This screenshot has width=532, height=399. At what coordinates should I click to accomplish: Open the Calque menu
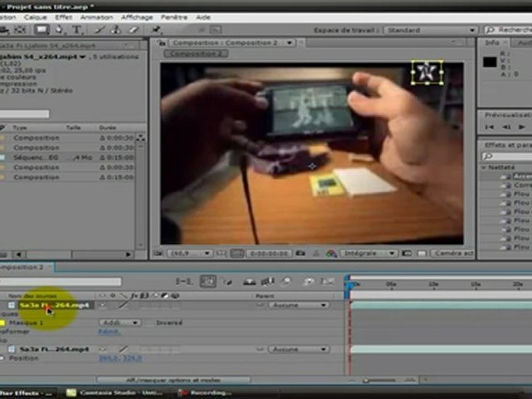pyautogui.click(x=35, y=17)
